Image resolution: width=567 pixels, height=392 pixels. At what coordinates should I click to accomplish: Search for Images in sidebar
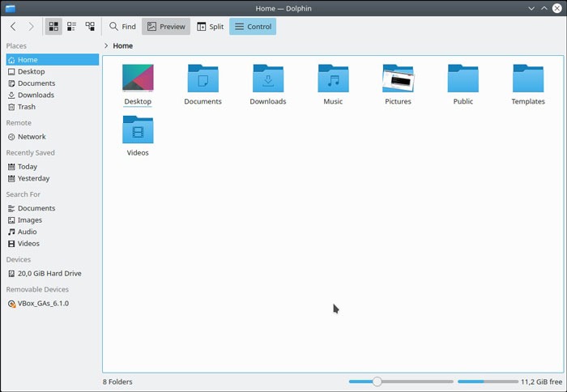coord(53,219)
